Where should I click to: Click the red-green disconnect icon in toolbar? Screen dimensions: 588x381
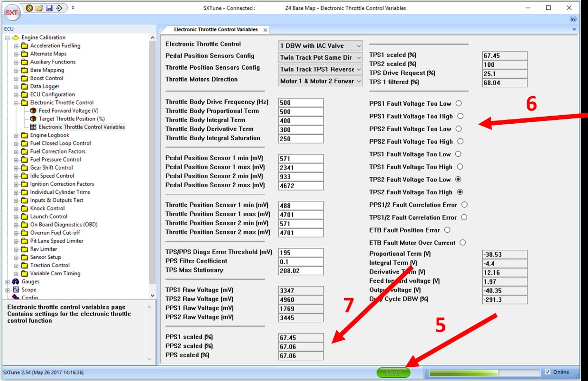(29, 8)
